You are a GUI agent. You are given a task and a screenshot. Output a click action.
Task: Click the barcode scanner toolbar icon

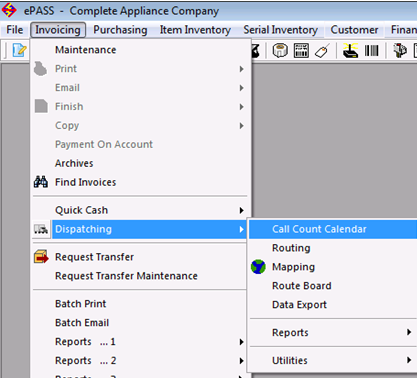coord(350,51)
